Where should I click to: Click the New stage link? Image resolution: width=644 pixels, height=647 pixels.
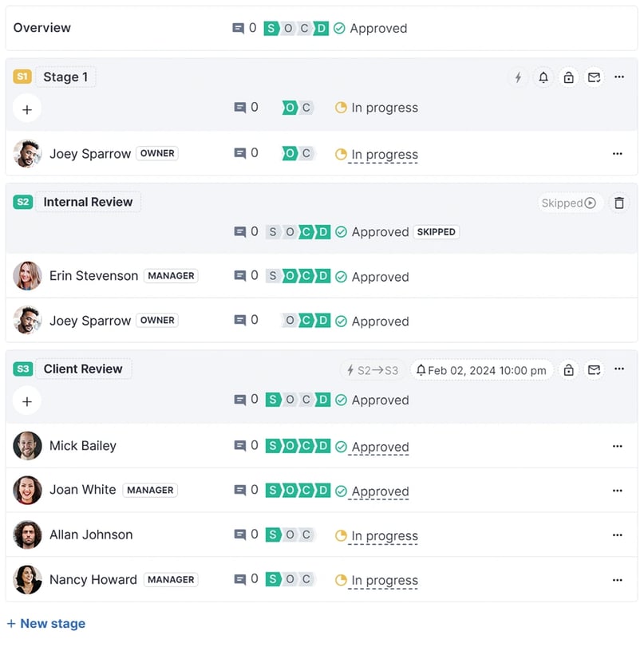(x=45, y=624)
